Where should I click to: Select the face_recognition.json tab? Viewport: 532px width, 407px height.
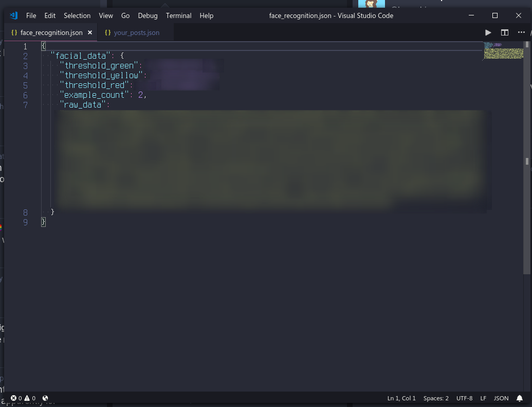51,32
